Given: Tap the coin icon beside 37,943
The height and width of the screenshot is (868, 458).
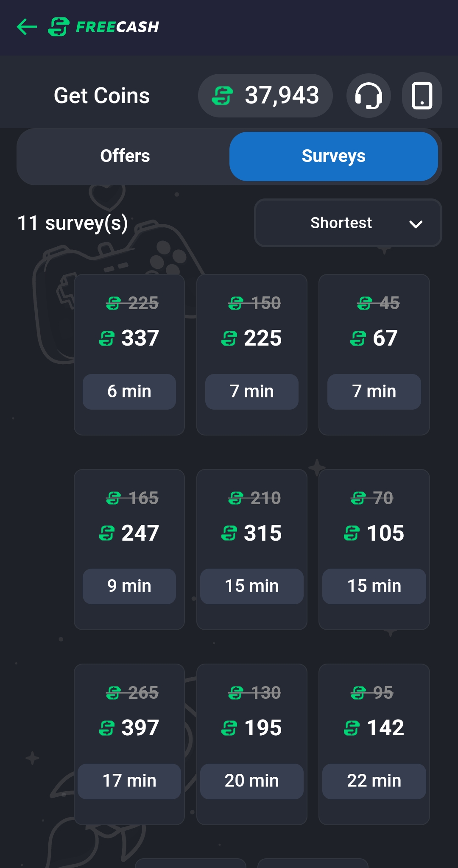Looking at the screenshot, I should pyautogui.click(x=222, y=95).
